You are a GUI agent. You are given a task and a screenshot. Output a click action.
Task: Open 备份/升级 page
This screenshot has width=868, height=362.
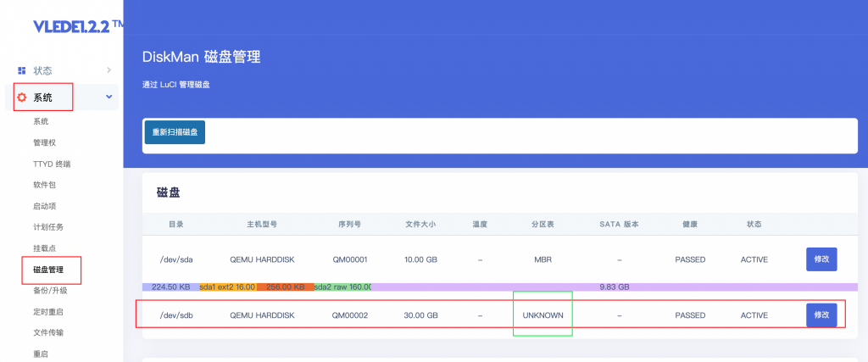50,291
